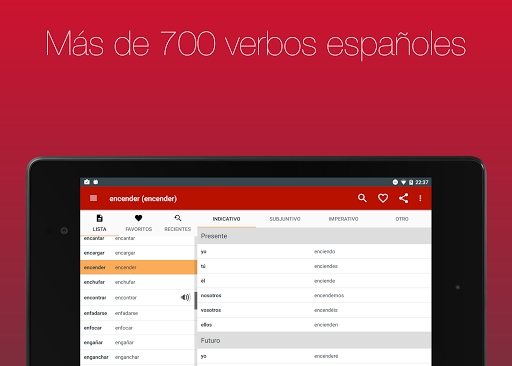Add encender to favorites with heart icon
The image size is (512, 366).
tap(383, 198)
